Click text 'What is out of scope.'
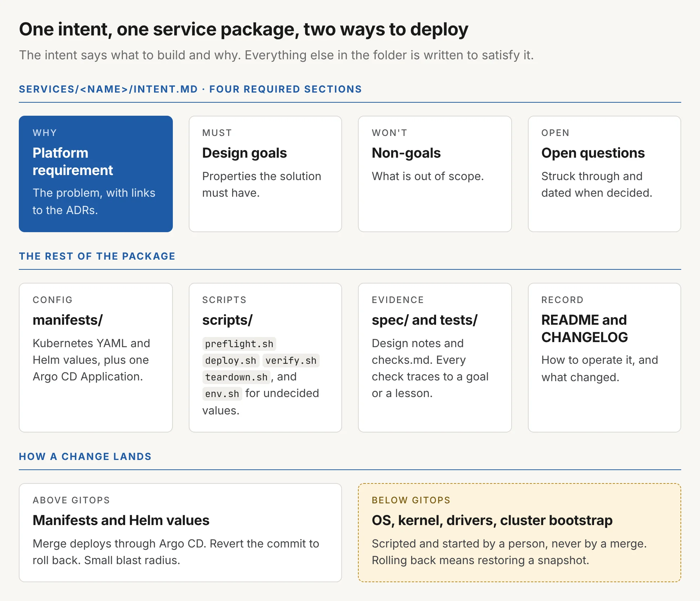Viewport: 700px width, 601px height. coord(428,176)
